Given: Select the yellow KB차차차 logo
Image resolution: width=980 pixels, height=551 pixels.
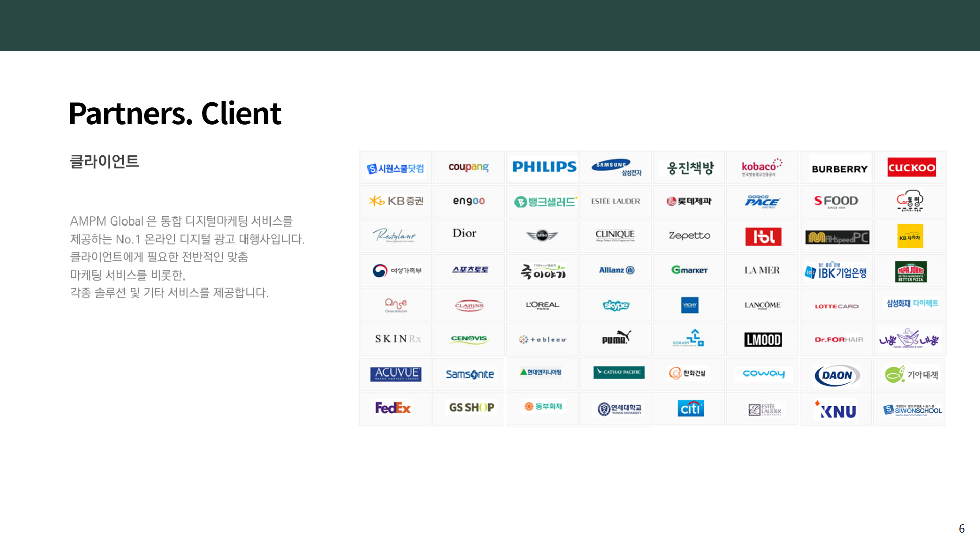Looking at the screenshot, I should tap(910, 236).
